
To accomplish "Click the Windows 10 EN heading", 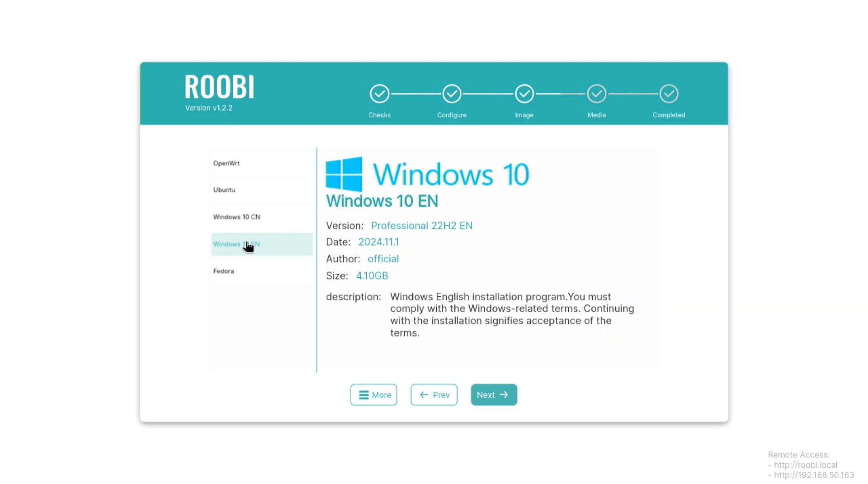I will [x=382, y=201].
